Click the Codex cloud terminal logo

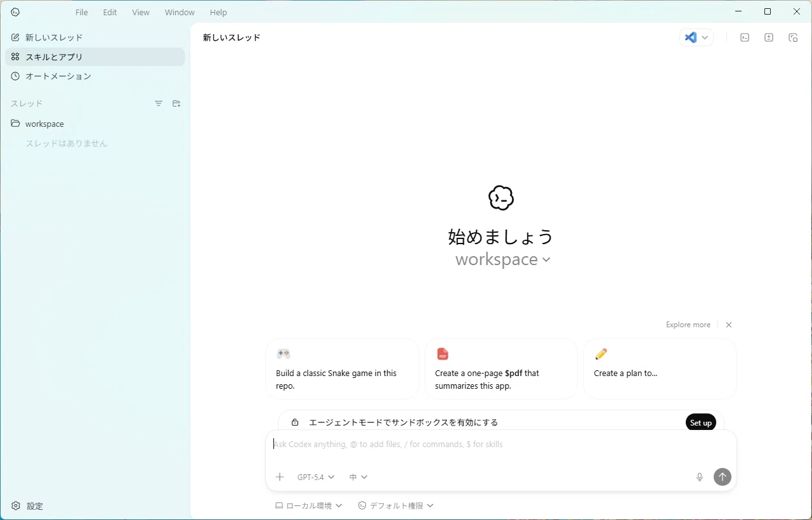(x=501, y=198)
